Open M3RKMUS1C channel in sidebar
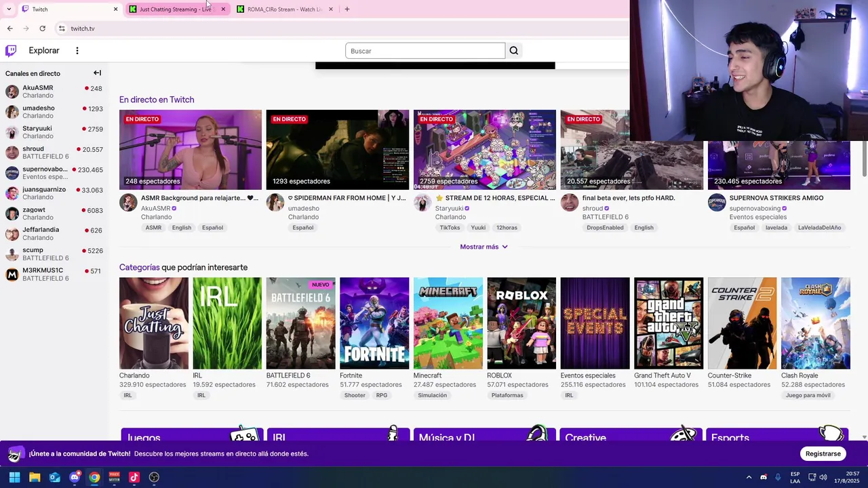Screen dimensions: 868x488 pyautogui.click(x=54, y=274)
